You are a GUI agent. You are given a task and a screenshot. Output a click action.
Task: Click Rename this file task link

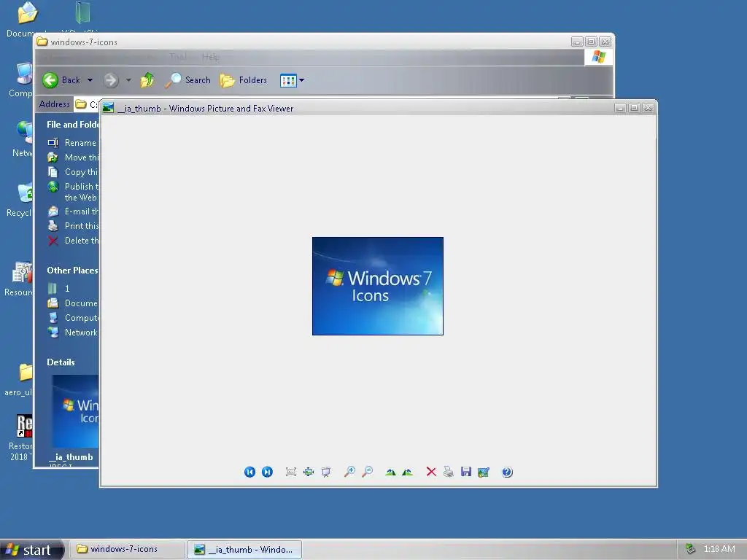pyautogui.click(x=72, y=143)
